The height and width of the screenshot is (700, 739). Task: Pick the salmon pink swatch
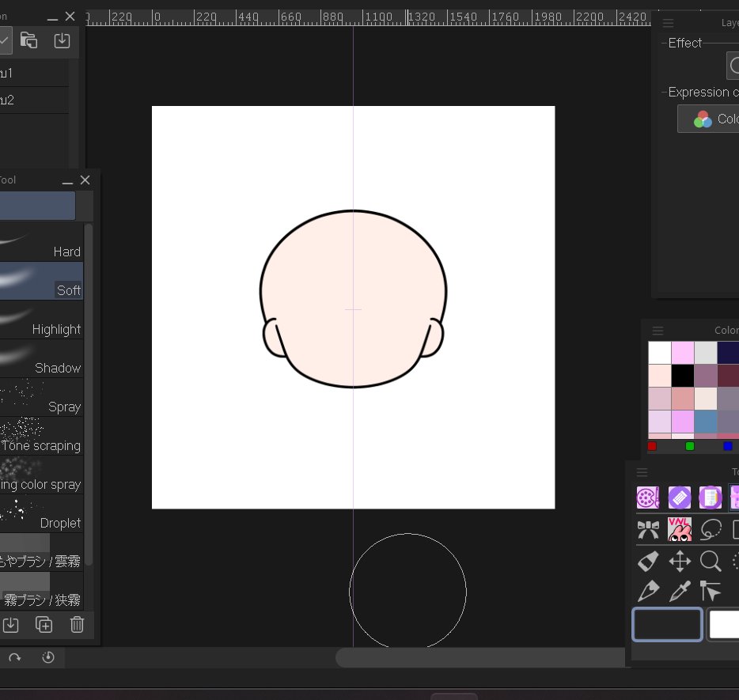[x=683, y=399]
